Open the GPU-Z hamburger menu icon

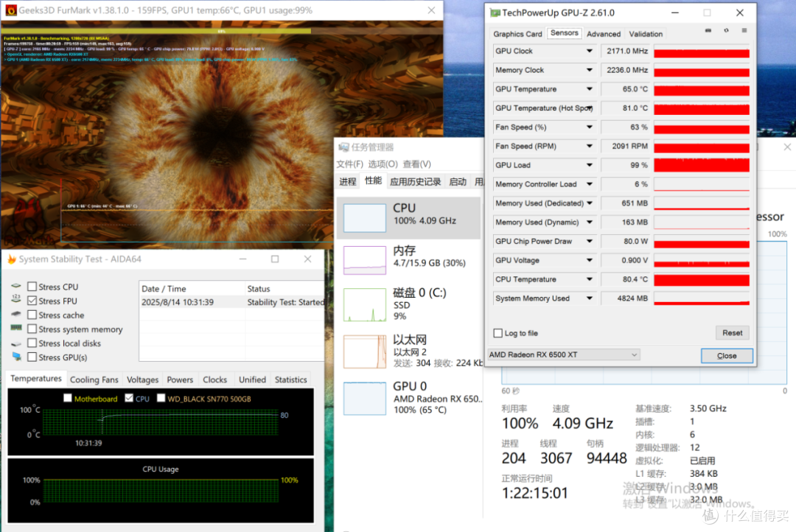pyautogui.click(x=744, y=30)
